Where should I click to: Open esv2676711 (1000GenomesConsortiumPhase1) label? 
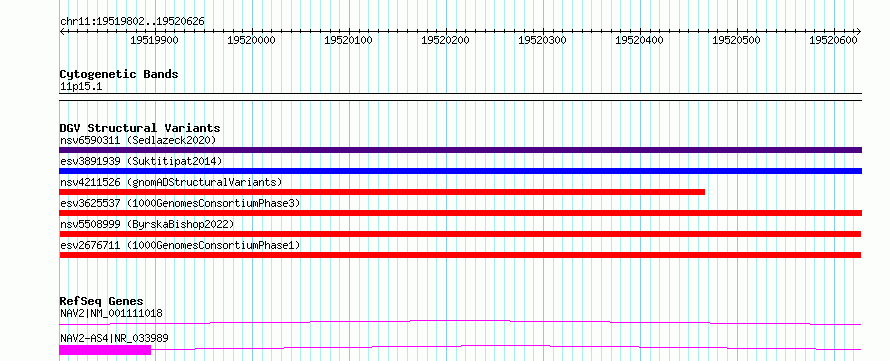(x=180, y=245)
